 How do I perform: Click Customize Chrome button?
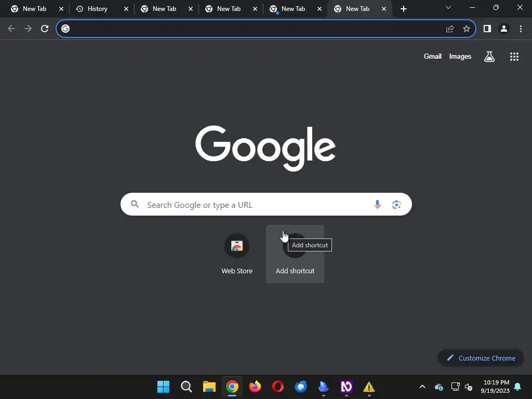pos(481,358)
